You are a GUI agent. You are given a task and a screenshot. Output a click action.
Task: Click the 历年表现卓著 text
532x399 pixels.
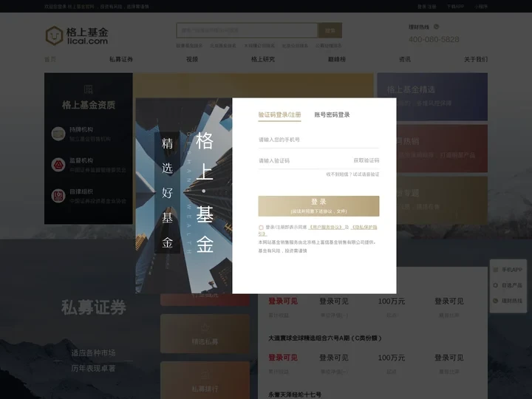tap(93, 368)
